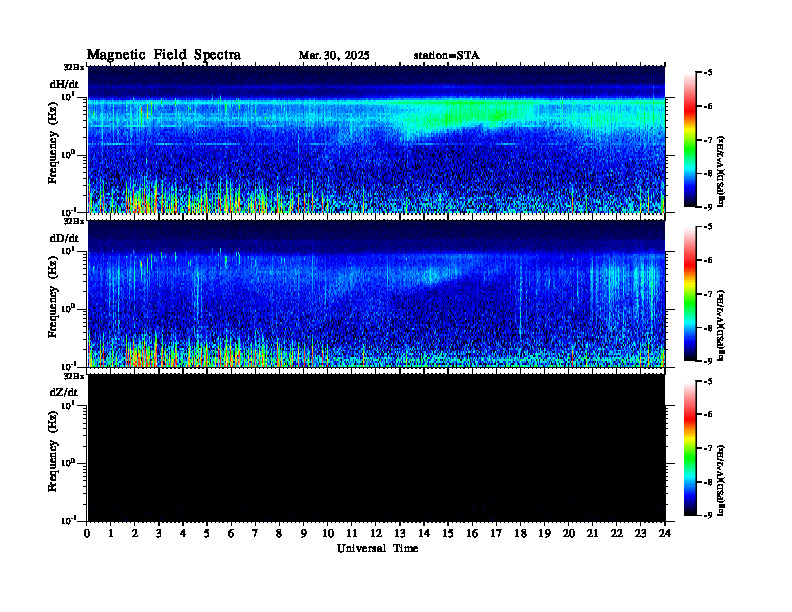Click the dZ/dt panel color bar
Image resolution: width=792 pixels, height=612 pixels.
pos(689,448)
